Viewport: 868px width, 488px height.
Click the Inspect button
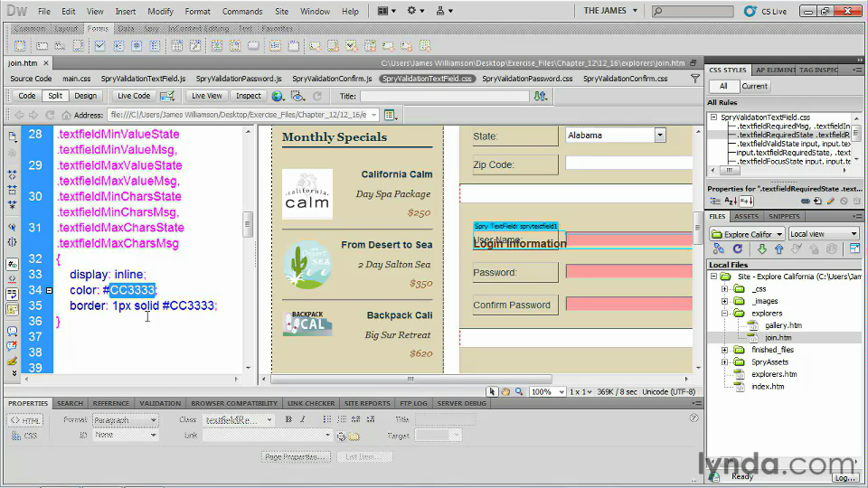tap(248, 96)
